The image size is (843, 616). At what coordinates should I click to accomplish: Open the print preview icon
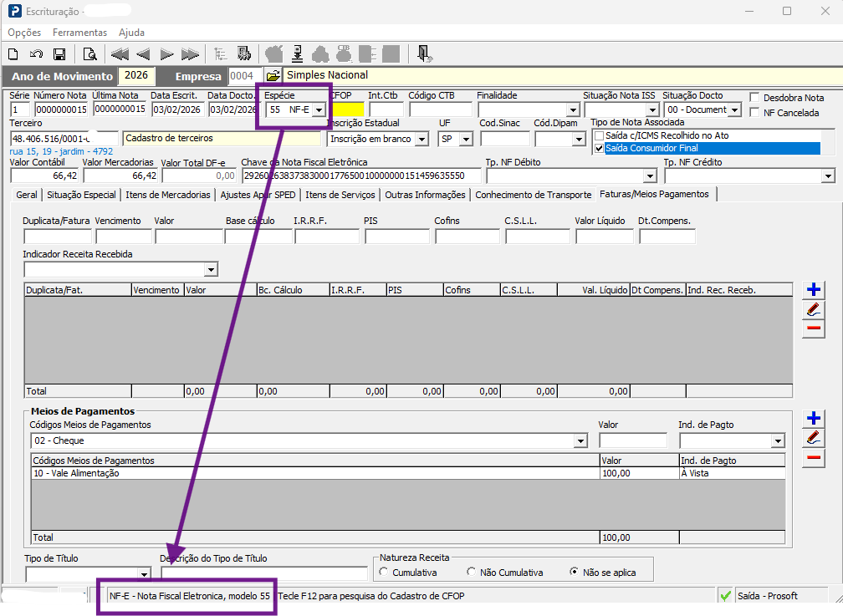pos(89,54)
